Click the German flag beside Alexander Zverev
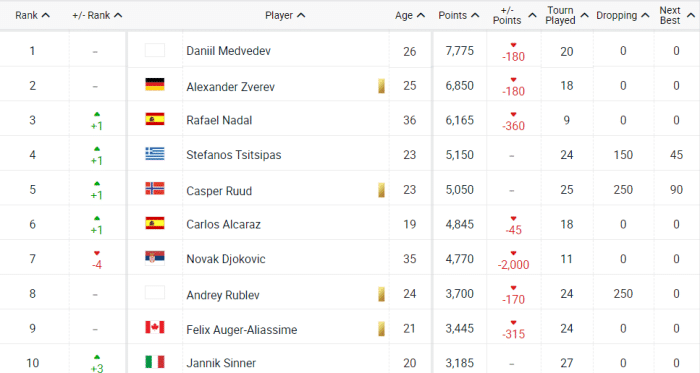Viewport: 700px width, 373px height. 155,84
